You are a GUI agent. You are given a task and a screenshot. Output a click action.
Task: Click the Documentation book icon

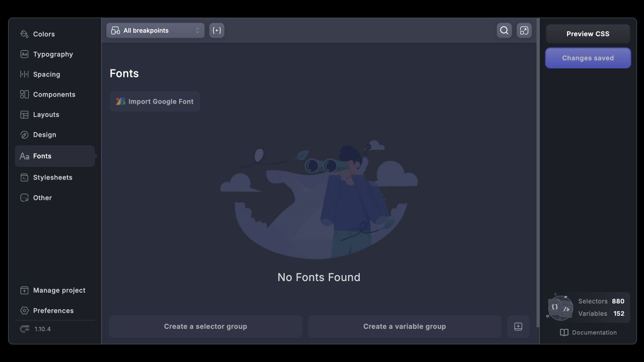click(x=565, y=333)
